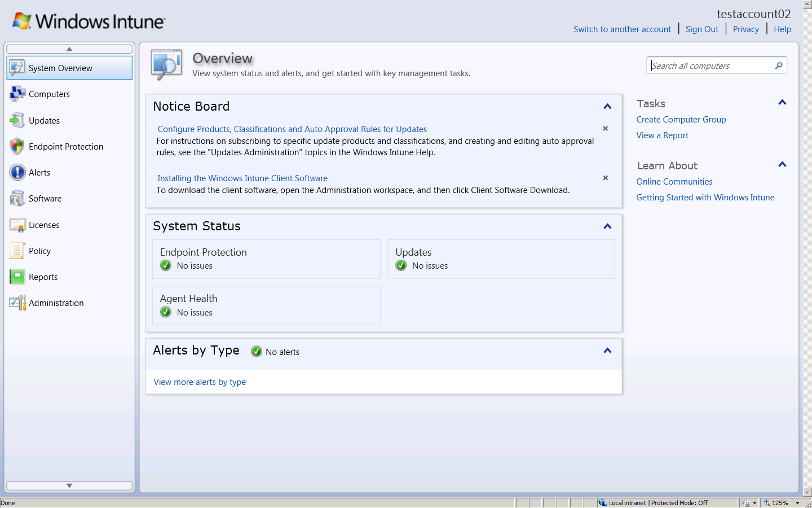Open Getting Started with Windows Intune
Viewport: 812px width, 508px height.
(705, 198)
